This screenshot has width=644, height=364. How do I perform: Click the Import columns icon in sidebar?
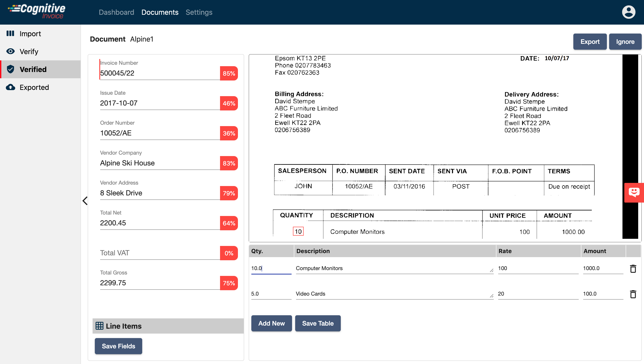(x=10, y=34)
